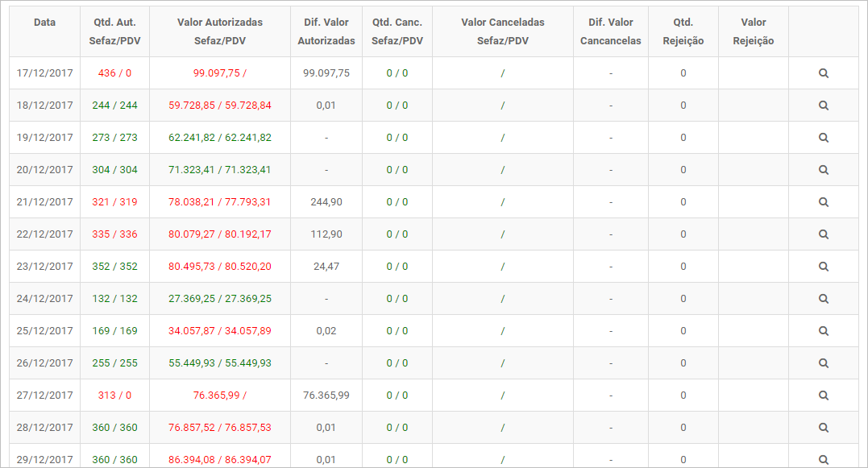
Task: Select the Qtd. Rejeição column header
Action: (683, 31)
